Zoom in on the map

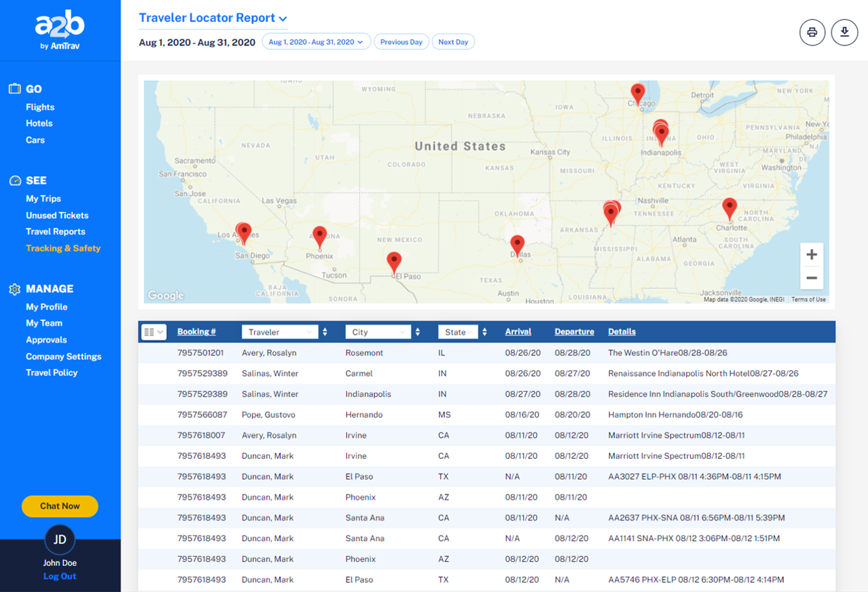click(811, 254)
